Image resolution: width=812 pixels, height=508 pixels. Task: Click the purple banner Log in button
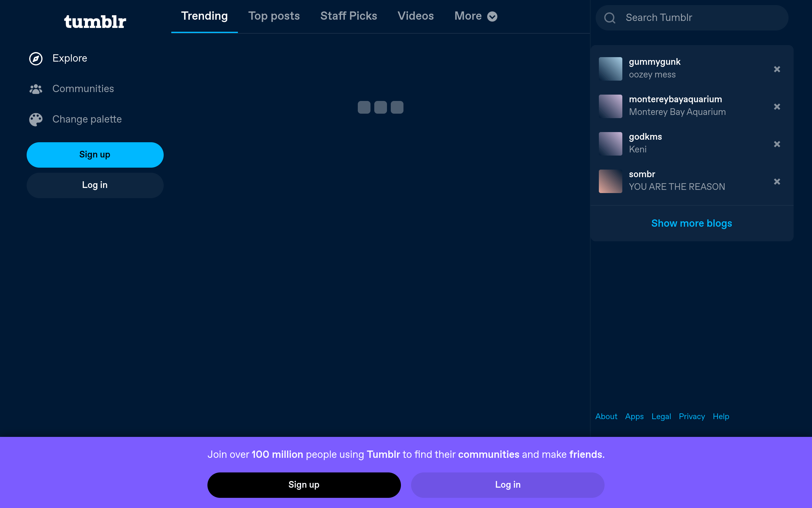point(508,485)
